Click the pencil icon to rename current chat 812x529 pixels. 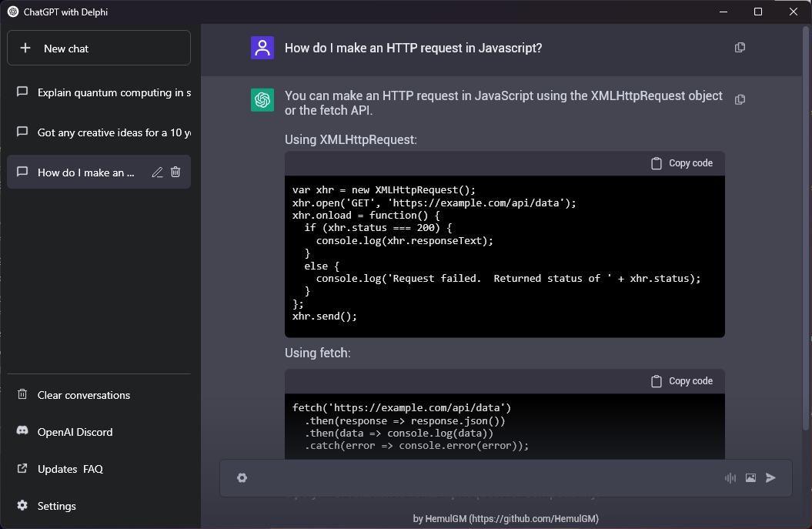pos(157,172)
